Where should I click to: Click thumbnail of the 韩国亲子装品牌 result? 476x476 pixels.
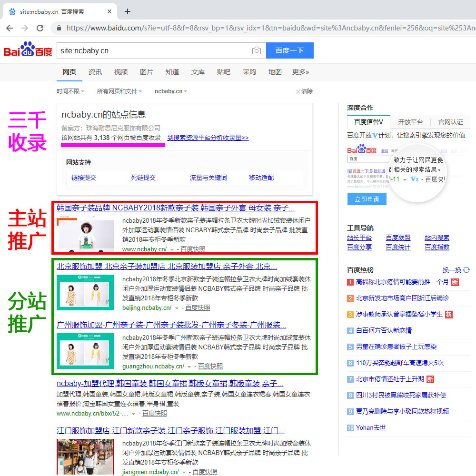[85, 234]
